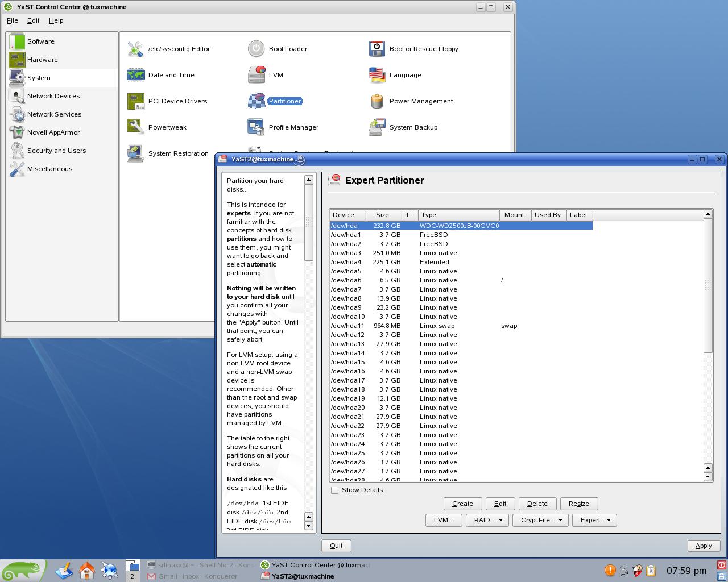
Task: Click the Apply button
Action: (704, 546)
